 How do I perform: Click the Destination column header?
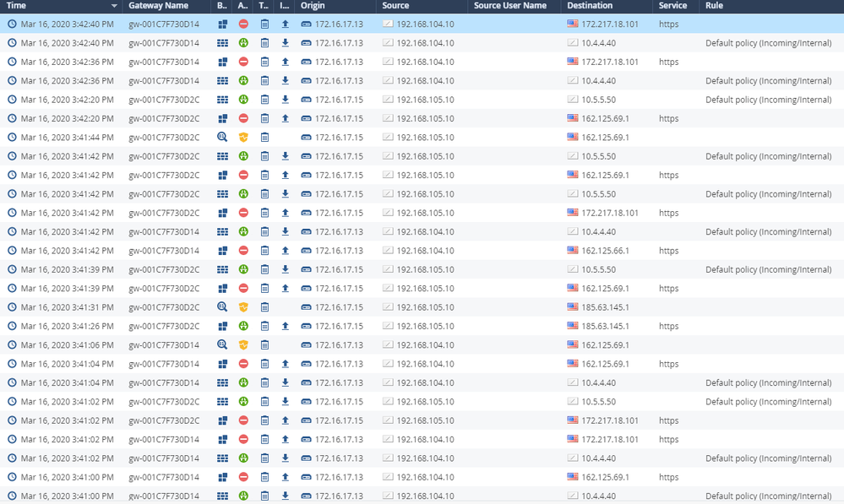(x=590, y=6)
